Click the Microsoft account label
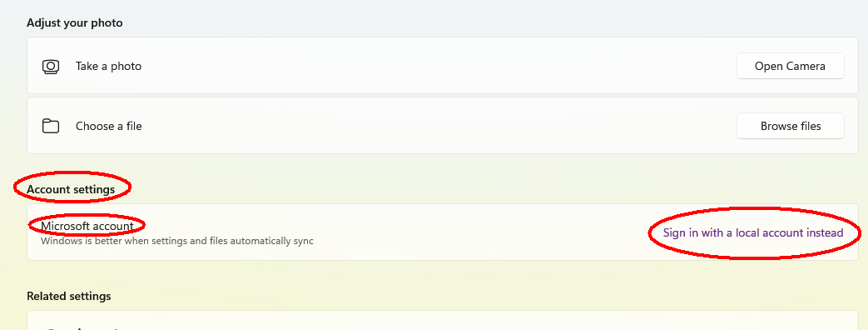868x330 pixels. (87, 227)
